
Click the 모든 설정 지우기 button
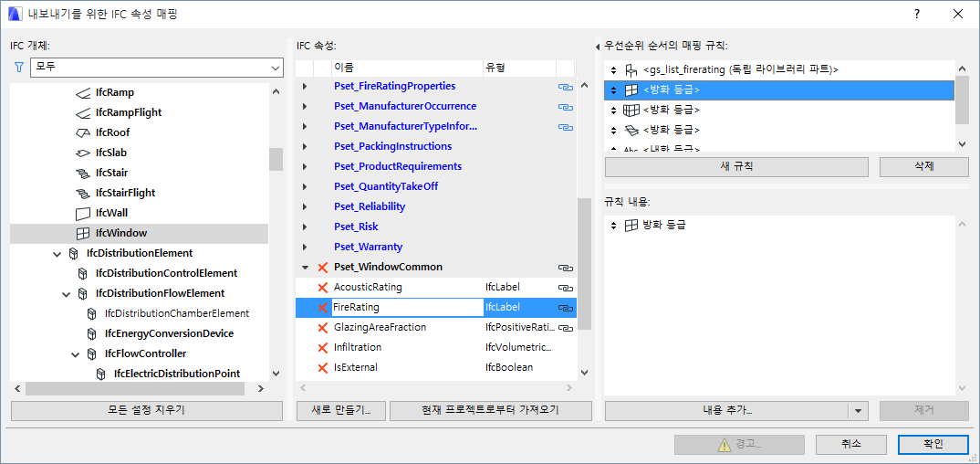pyautogui.click(x=147, y=411)
